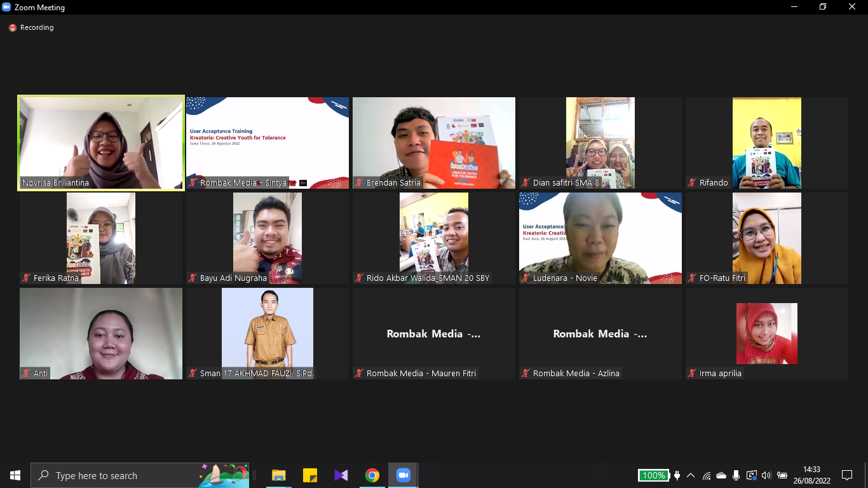868x488 pixels.
Task: Click the sailboat search highlight illustration
Action: click(x=224, y=475)
